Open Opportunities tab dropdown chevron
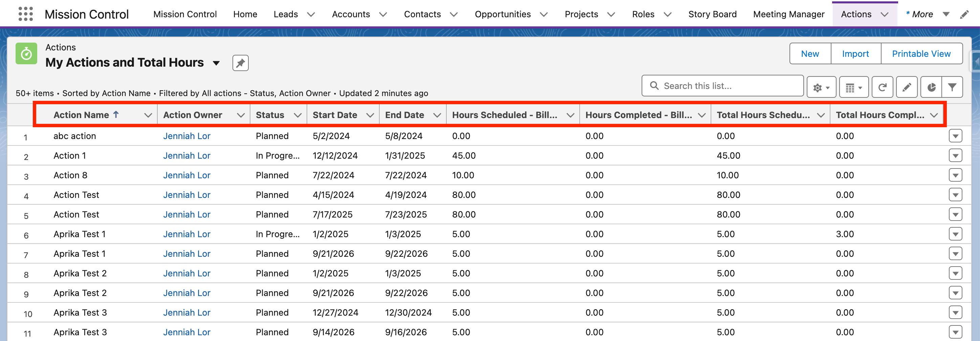The width and height of the screenshot is (980, 341). click(544, 15)
